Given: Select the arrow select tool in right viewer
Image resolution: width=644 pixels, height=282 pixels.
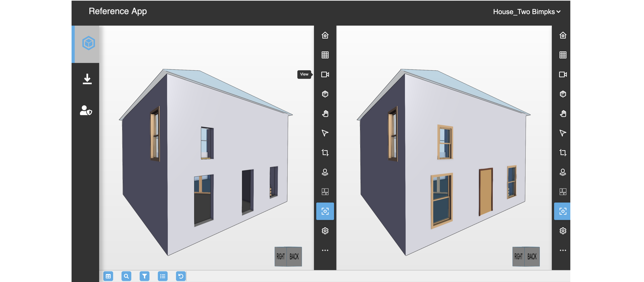Looking at the screenshot, I should tap(562, 133).
